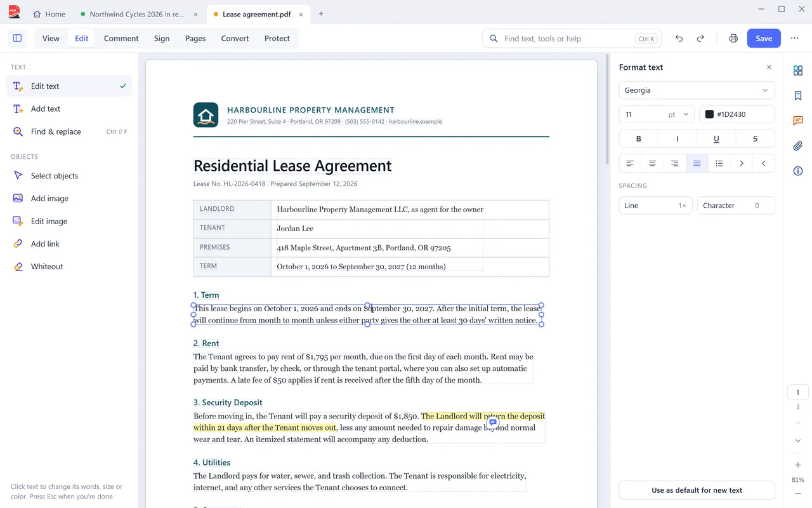The width and height of the screenshot is (812, 508).
Task: Toggle underline formatting
Action: [x=716, y=138]
